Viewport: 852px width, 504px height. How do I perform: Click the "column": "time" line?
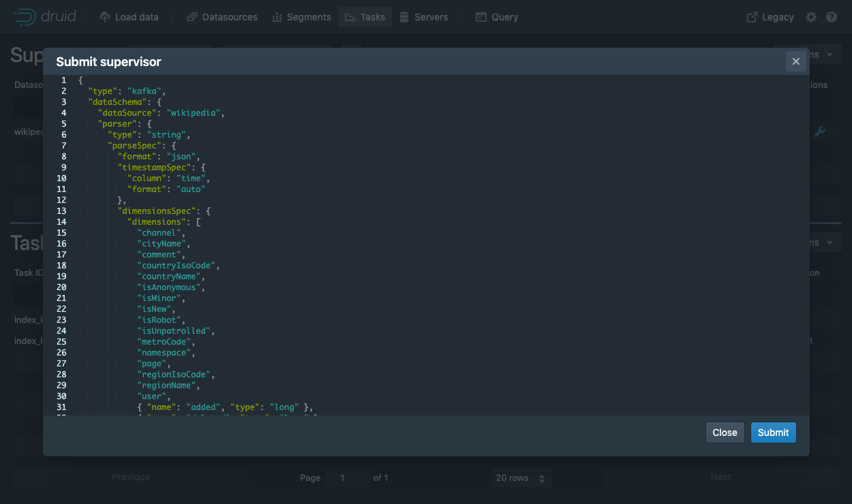coord(168,178)
